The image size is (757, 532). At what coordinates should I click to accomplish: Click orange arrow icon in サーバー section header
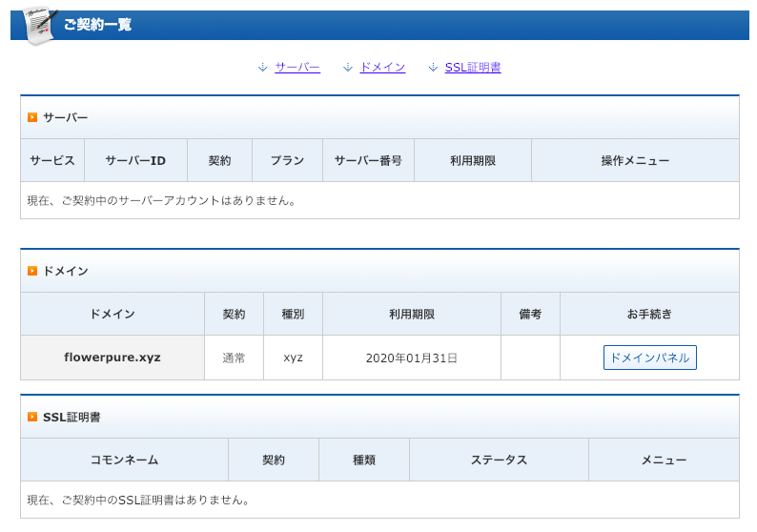pos(32,117)
